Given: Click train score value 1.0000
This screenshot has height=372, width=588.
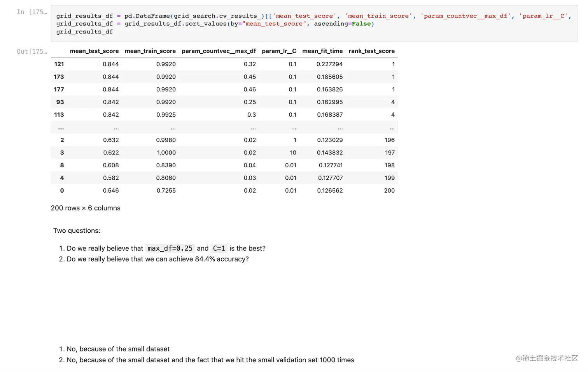Looking at the screenshot, I should click(x=166, y=153).
